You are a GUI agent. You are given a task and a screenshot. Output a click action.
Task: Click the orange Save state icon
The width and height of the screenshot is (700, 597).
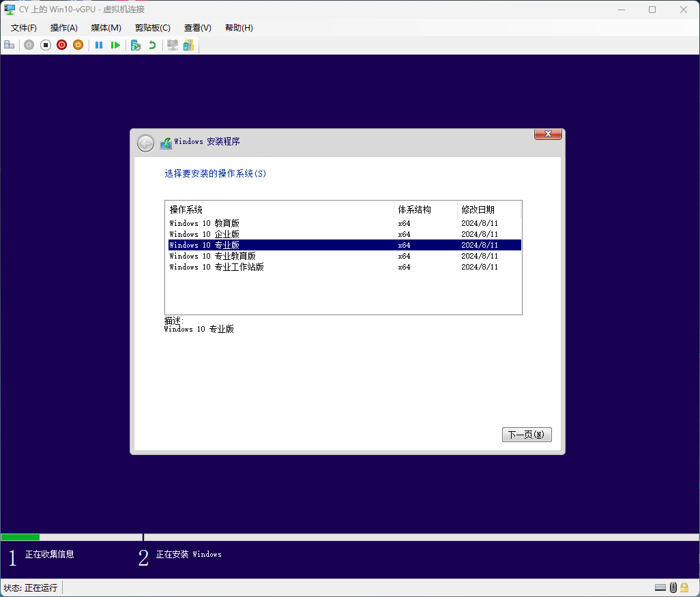click(x=78, y=45)
